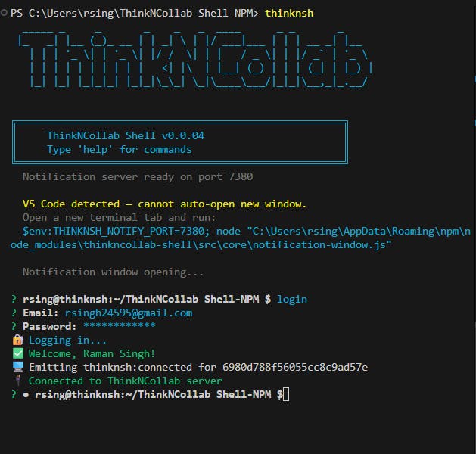Click the terminal cursor after the last $ prompt

click(286, 394)
